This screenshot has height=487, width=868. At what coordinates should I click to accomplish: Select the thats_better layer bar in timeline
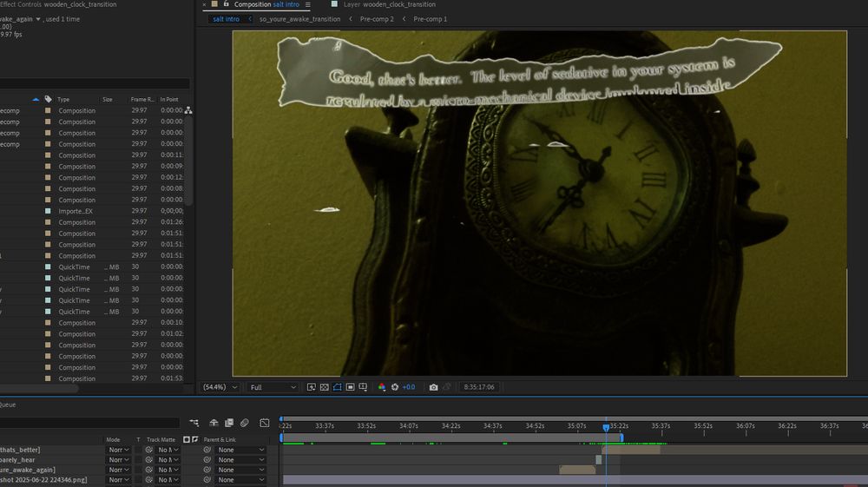pyautogui.click(x=631, y=450)
